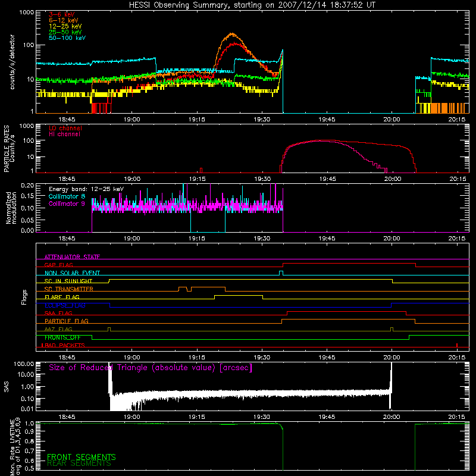Click the Flags panel axis label

(x=24, y=297)
